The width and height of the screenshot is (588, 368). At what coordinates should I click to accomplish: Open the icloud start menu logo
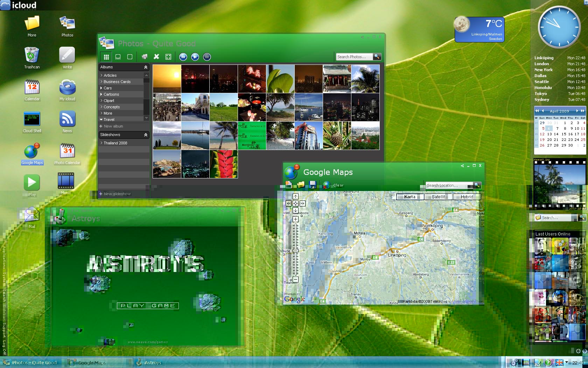[x=18, y=5]
